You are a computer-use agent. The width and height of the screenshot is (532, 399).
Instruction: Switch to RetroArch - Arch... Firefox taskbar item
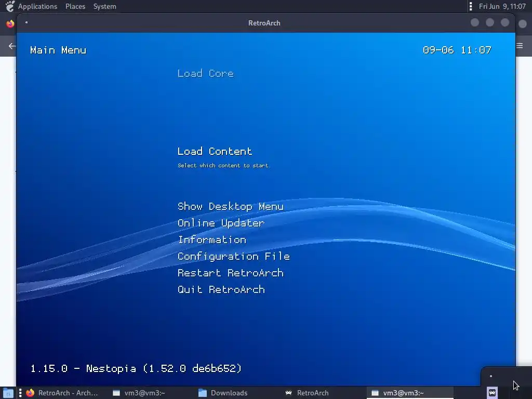point(62,393)
